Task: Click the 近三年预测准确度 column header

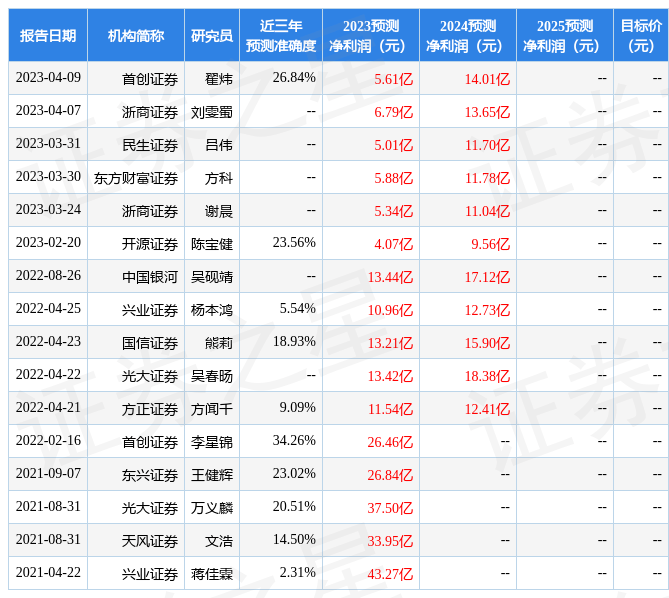Action: point(281,35)
